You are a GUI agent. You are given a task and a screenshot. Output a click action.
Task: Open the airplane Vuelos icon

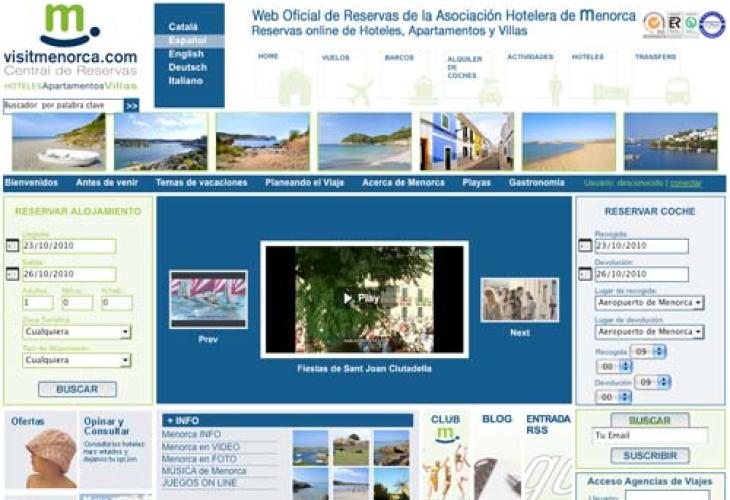point(359,91)
